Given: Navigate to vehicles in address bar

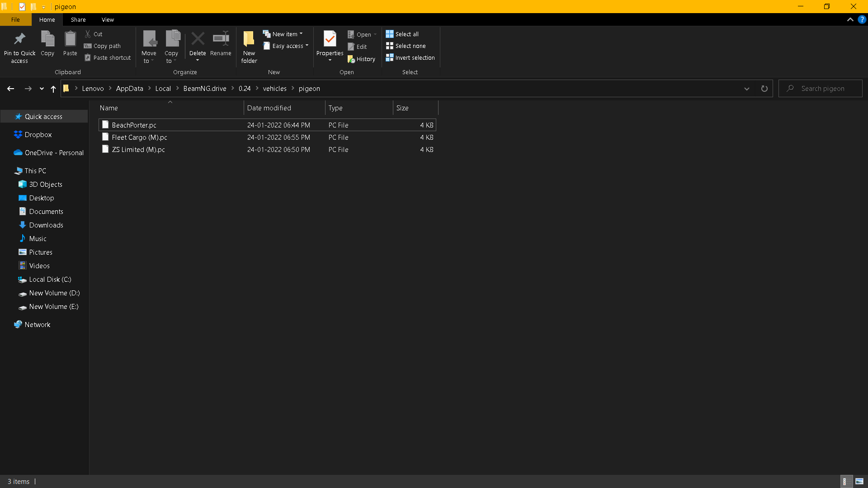Looking at the screenshot, I should (x=275, y=89).
